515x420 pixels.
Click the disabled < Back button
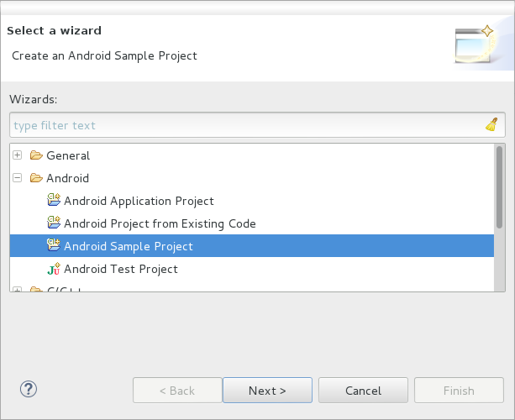pyautogui.click(x=177, y=391)
